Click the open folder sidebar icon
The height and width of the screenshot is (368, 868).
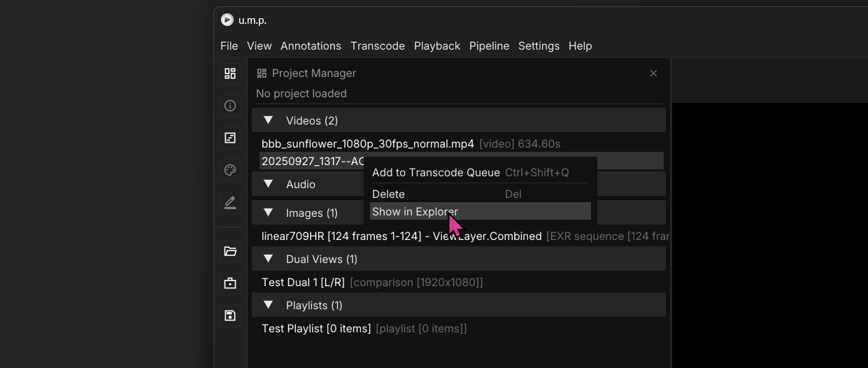230,251
